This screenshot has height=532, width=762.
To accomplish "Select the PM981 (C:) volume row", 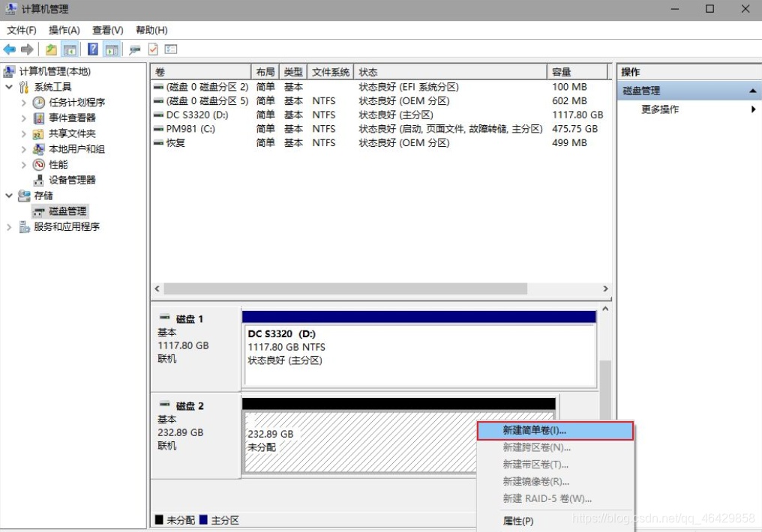I will [379, 129].
